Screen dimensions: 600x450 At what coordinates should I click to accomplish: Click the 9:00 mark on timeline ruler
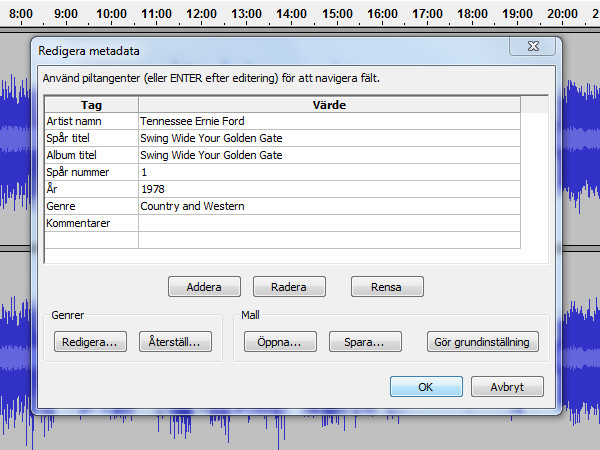(x=66, y=14)
